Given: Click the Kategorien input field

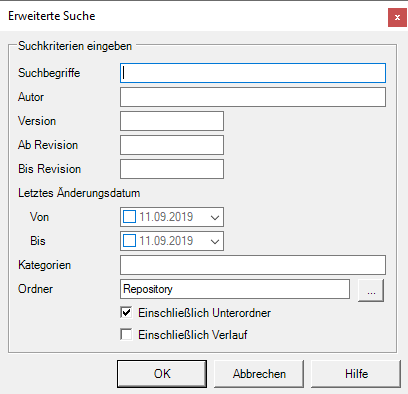Looking at the screenshot, I should coord(253,265).
